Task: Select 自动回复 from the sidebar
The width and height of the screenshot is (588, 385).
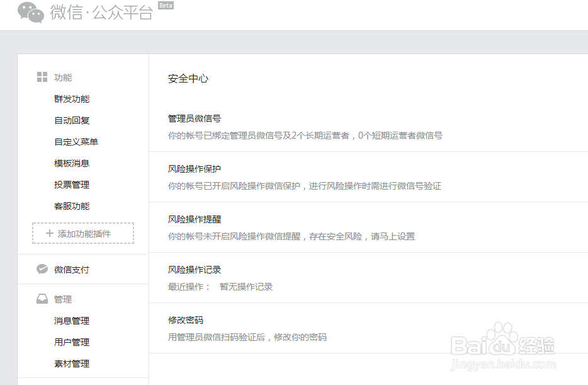Action: pyautogui.click(x=71, y=120)
